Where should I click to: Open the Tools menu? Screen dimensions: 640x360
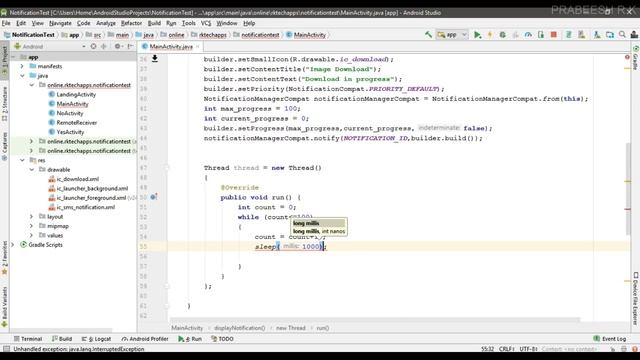point(188,23)
